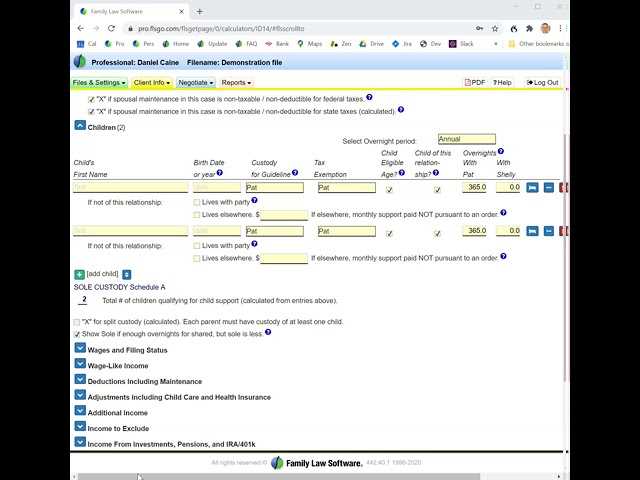Viewport: 640px width, 480px height.
Task: Toggle first child's Eligible Age checkbox
Action: (389, 189)
